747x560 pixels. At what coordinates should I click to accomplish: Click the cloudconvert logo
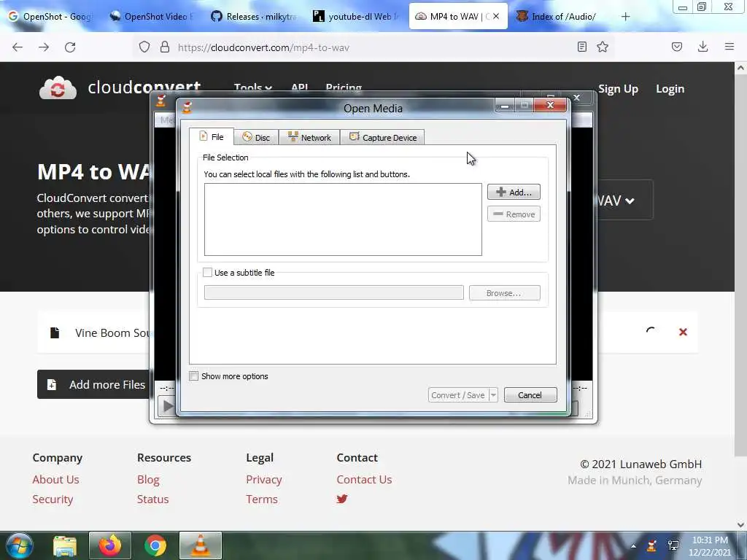(x=120, y=88)
